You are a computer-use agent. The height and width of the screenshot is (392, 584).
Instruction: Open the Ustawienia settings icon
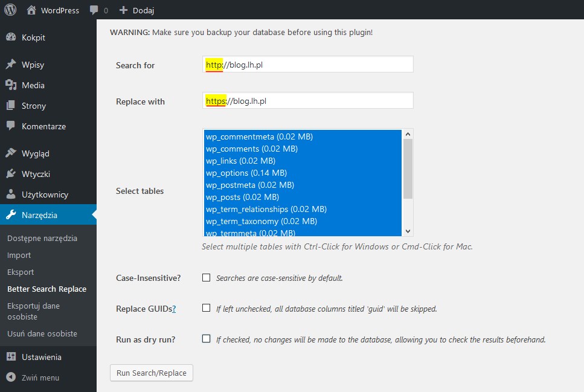click(x=11, y=356)
